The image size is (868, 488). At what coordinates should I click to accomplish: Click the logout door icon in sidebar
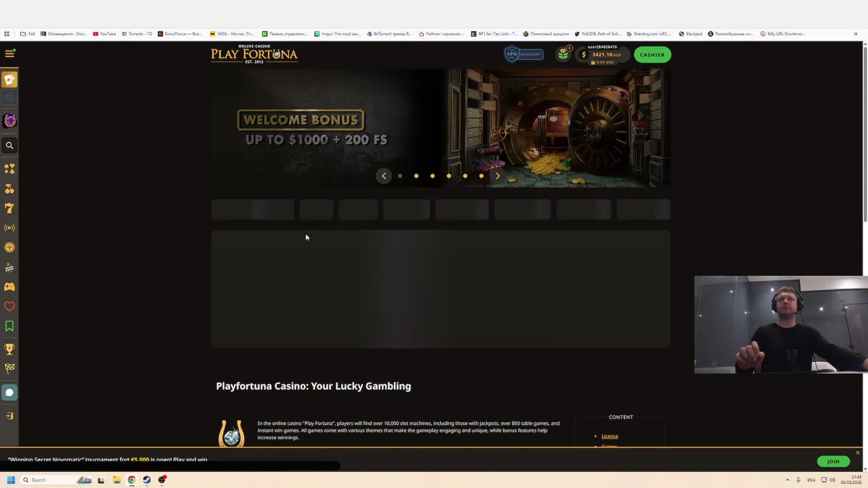point(9,416)
